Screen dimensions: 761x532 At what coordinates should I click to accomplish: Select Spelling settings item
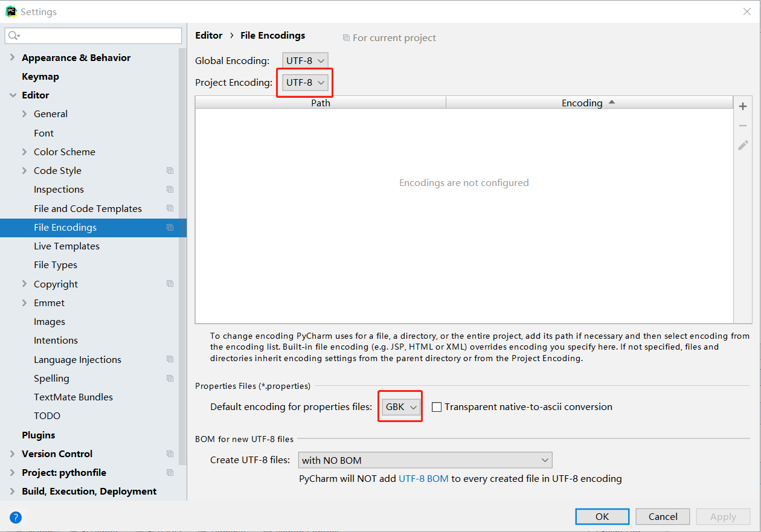[51, 379]
